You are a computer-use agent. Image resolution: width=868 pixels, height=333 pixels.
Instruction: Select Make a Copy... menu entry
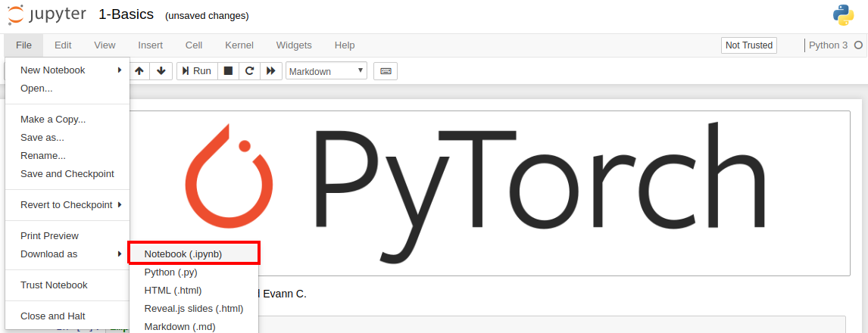(x=67, y=120)
